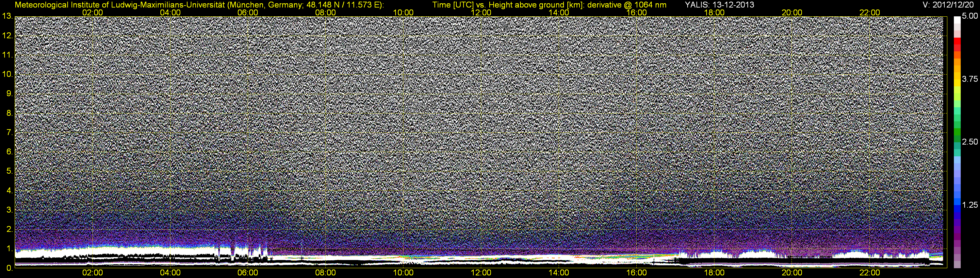Click the 1 km height axis label
This screenshot has height=278, width=980.
tap(9, 249)
